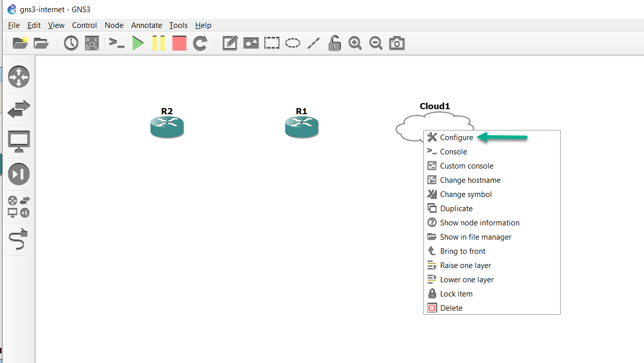Choose Lock item from context menu

click(x=492, y=294)
